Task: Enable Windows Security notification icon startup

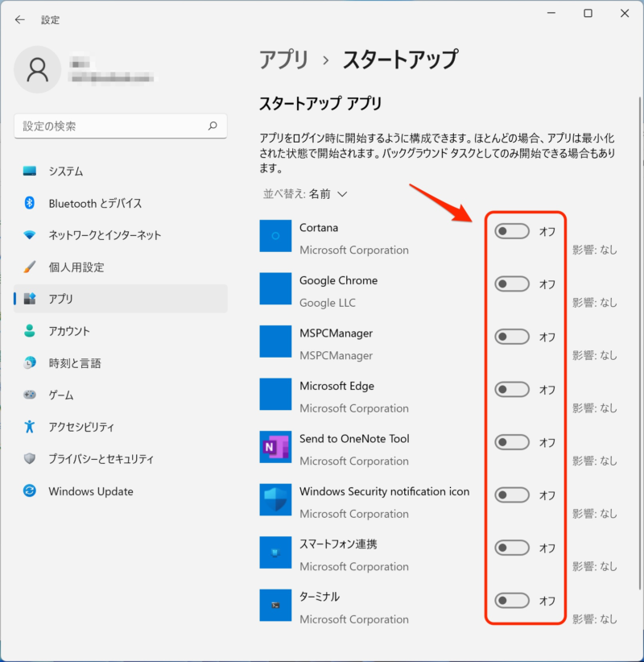Action: (512, 495)
